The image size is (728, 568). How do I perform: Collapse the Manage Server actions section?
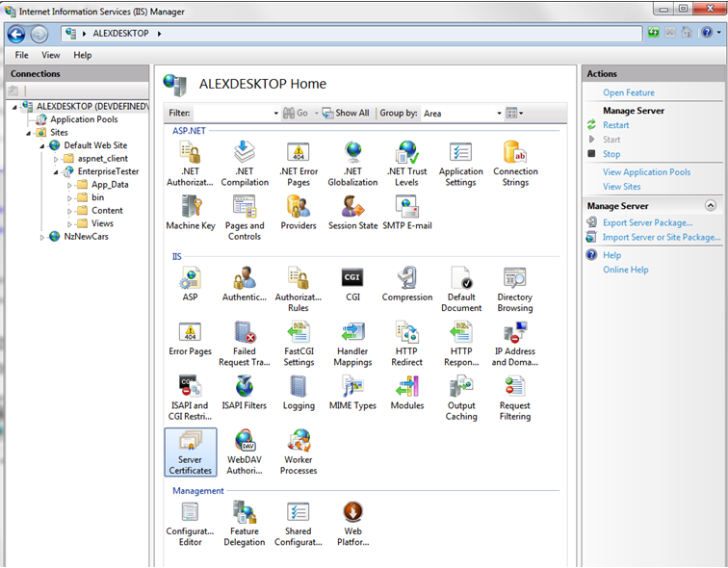[x=710, y=206]
